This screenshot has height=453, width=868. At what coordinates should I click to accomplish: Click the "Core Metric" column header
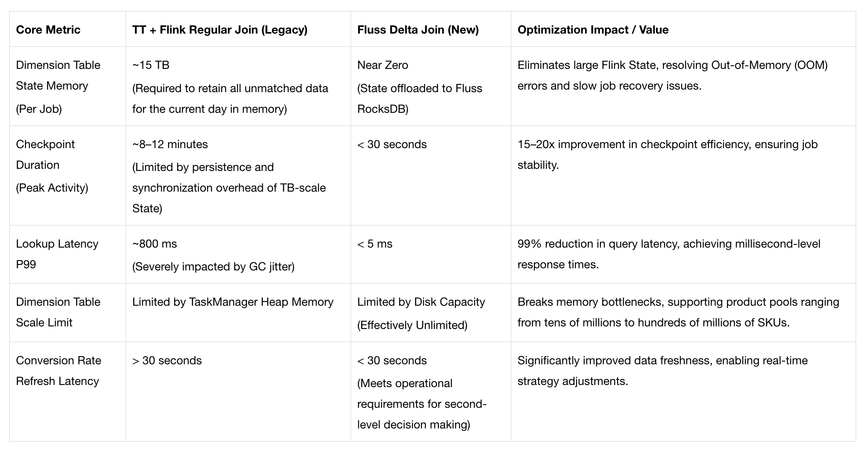click(48, 30)
